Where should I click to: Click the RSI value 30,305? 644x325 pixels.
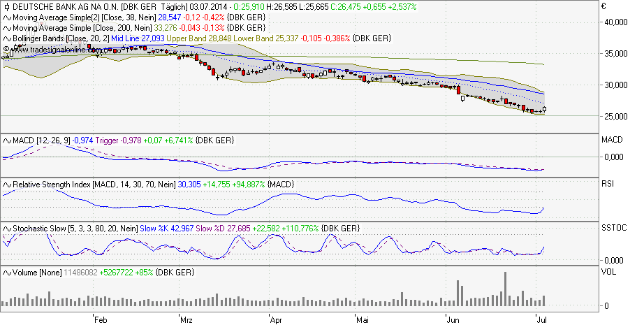coord(189,185)
